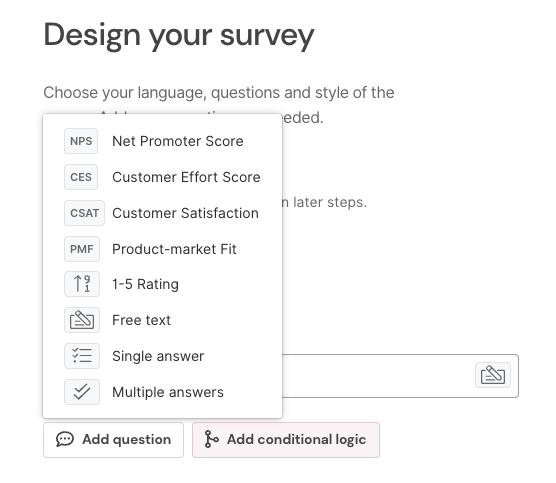Select Product-market Fit question type
556x483 pixels.
(162, 249)
